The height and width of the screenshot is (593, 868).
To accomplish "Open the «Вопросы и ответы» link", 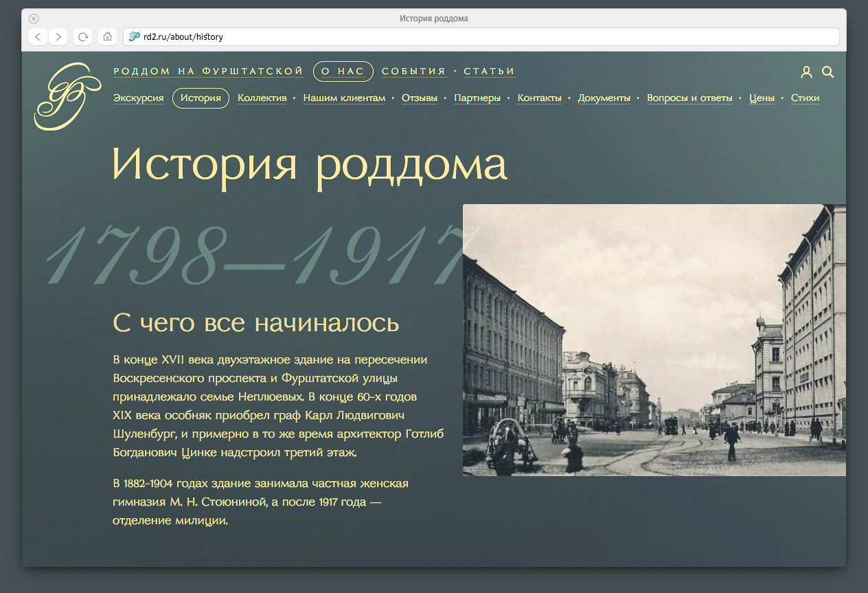I will (x=689, y=98).
